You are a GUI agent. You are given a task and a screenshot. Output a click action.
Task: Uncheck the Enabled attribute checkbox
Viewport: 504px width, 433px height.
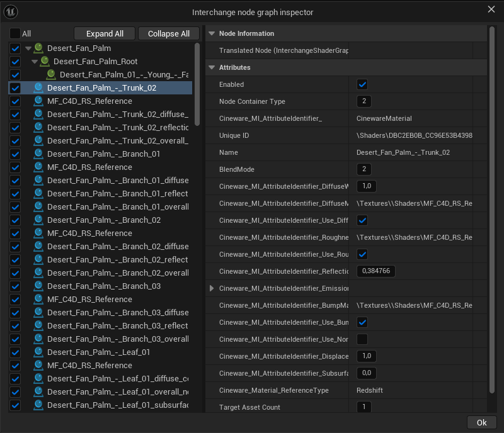coord(362,84)
